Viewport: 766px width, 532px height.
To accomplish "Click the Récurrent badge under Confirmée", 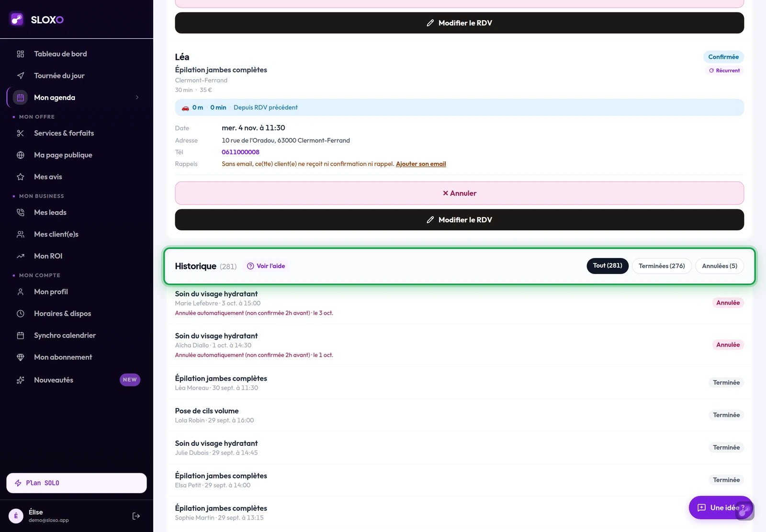I will click(x=724, y=70).
